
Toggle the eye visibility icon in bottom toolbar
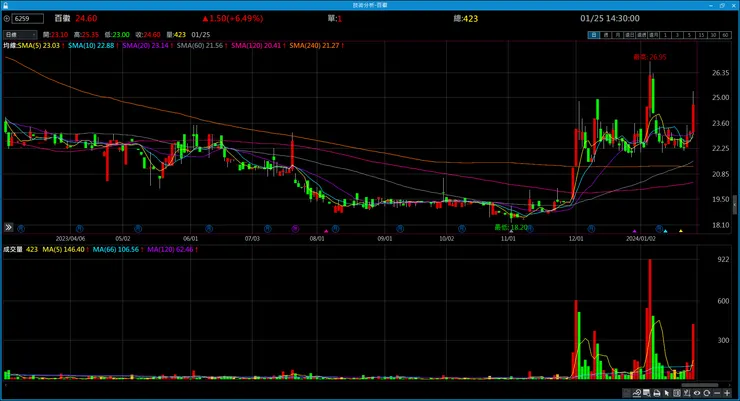pos(697,393)
